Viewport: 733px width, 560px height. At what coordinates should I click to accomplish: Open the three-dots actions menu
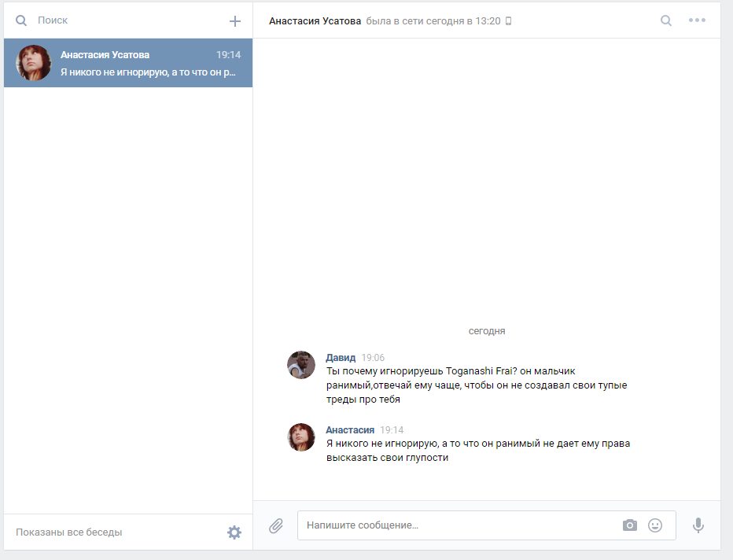tap(697, 20)
